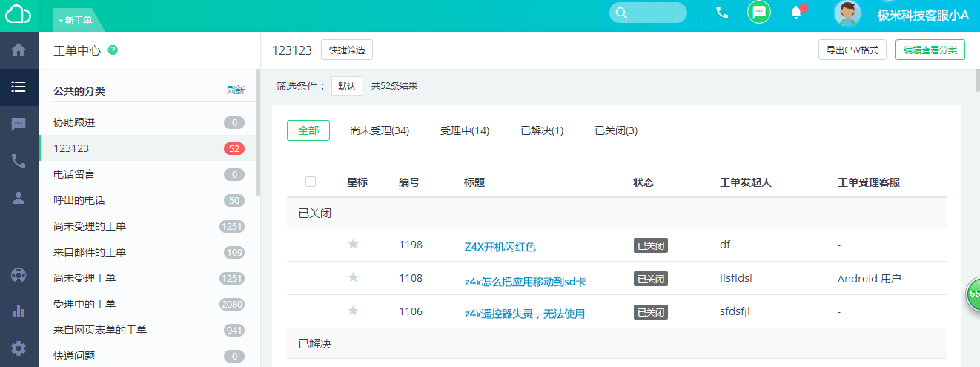Viewport: 980px width, 367px height.
Task: Open the green chat bubble icon in header
Action: pyautogui.click(x=758, y=12)
